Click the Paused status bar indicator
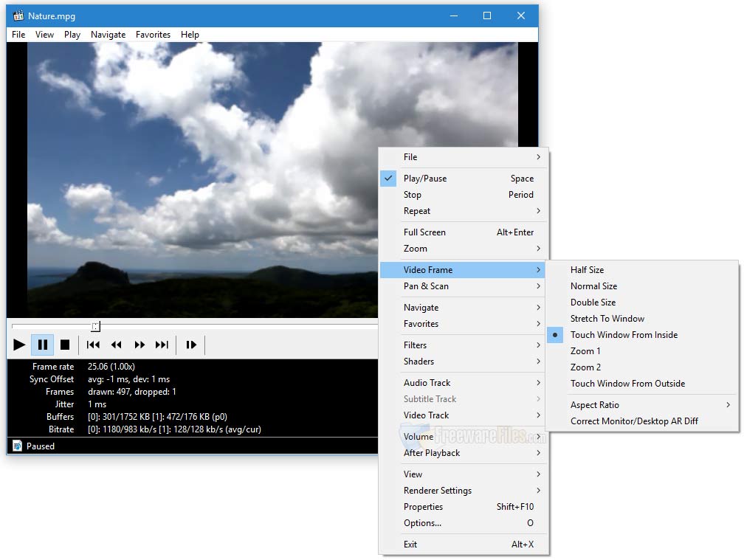The height and width of the screenshot is (560, 744). point(41,446)
